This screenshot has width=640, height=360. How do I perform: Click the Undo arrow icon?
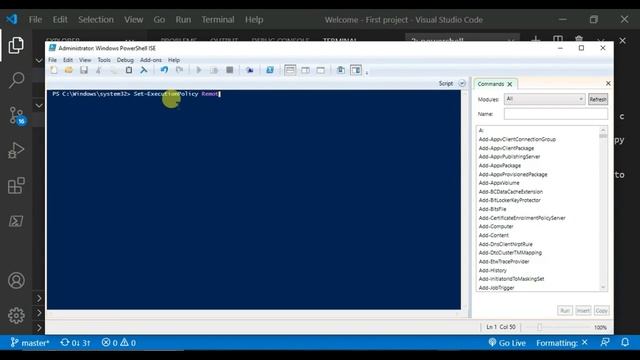[164, 70]
